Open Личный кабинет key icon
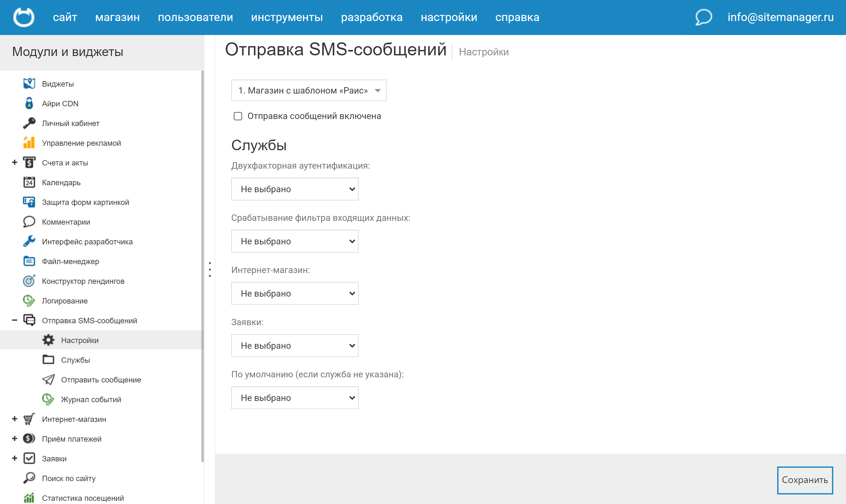 [29, 123]
